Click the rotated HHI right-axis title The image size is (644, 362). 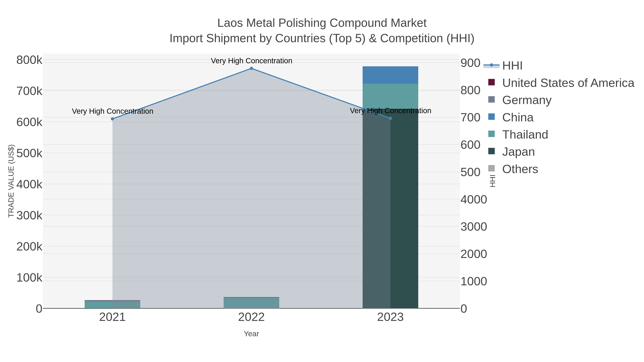(492, 181)
